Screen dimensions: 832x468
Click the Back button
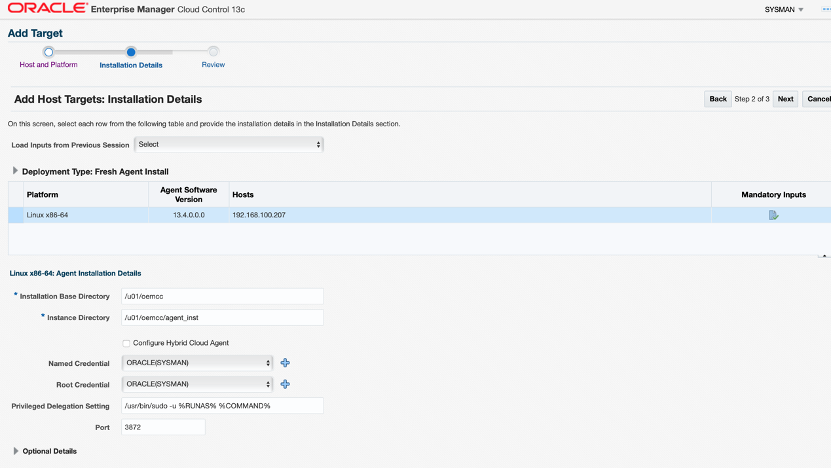[718, 99]
